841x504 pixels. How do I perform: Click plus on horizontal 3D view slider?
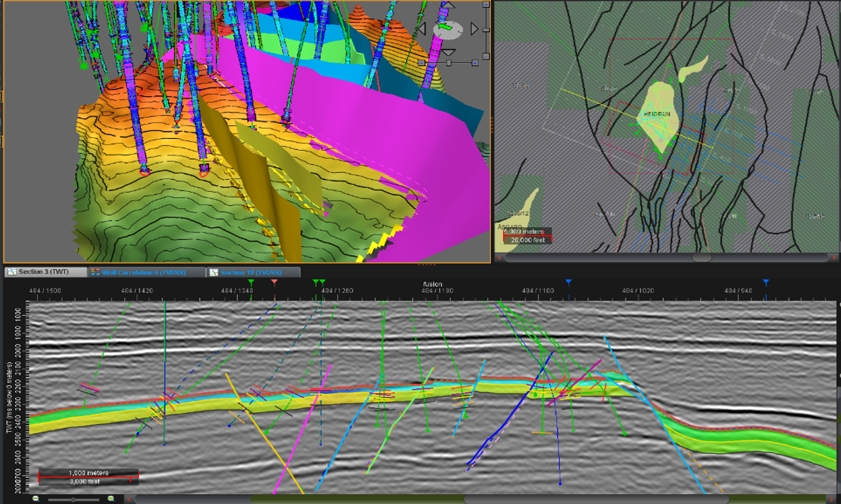coord(475,63)
